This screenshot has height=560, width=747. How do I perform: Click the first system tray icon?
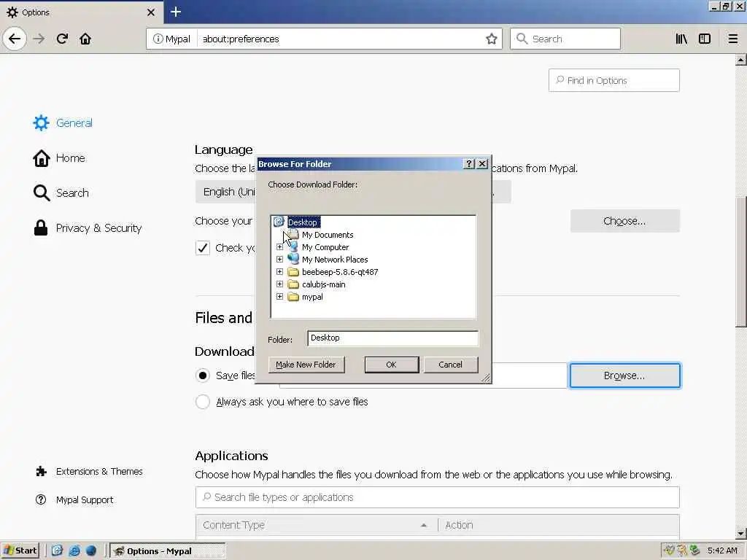pyautogui.click(x=669, y=551)
